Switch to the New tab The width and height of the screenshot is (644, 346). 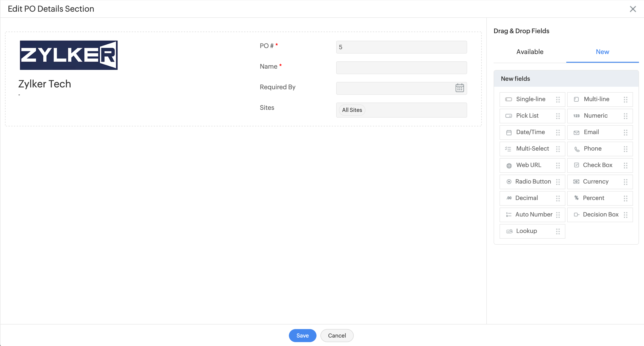coord(602,52)
